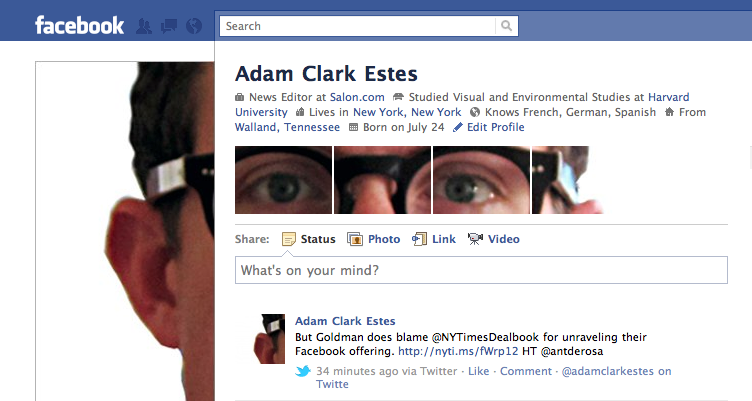Click the Twitter bird icon on post
Image resolution: width=752 pixels, height=401 pixels.
coord(303,371)
